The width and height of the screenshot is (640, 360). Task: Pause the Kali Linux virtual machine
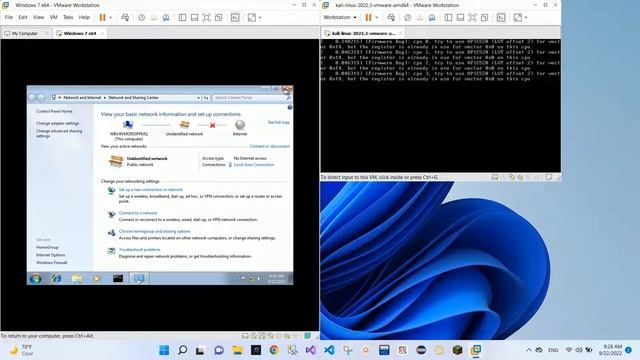[368, 17]
